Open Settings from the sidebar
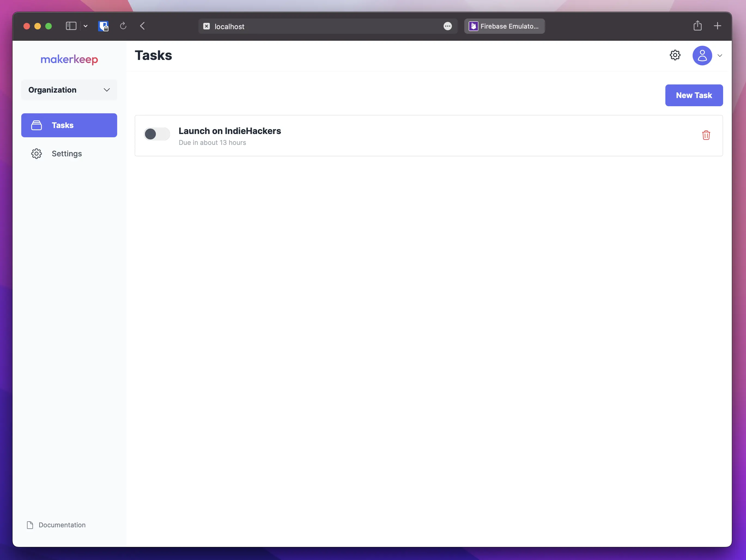 pos(66,154)
